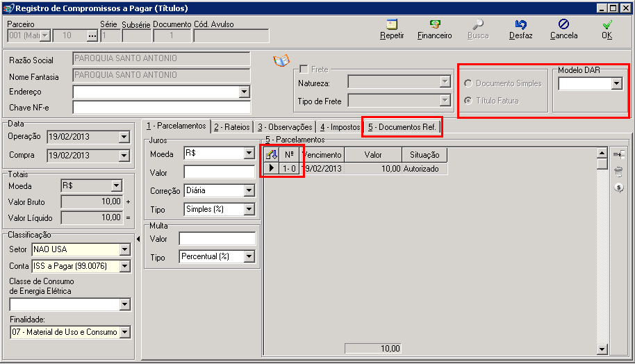Click the Cancela toolbar icon
Viewport: 635px width, 364px height.
tap(563, 24)
